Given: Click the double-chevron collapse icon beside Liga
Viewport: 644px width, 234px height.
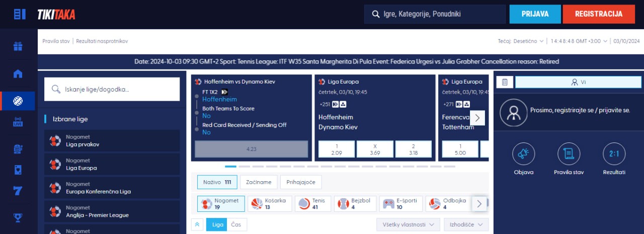Looking at the screenshot, I should point(197,224).
